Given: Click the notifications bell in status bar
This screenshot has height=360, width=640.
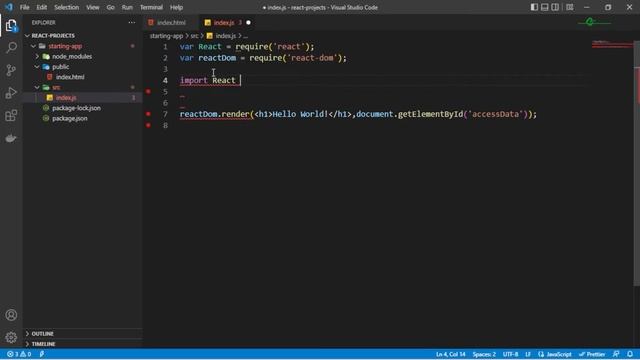Looking at the screenshot, I should [630, 354].
